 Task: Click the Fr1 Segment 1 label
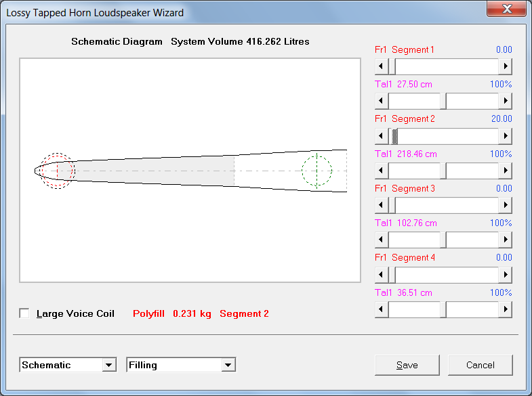tap(405, 50)
